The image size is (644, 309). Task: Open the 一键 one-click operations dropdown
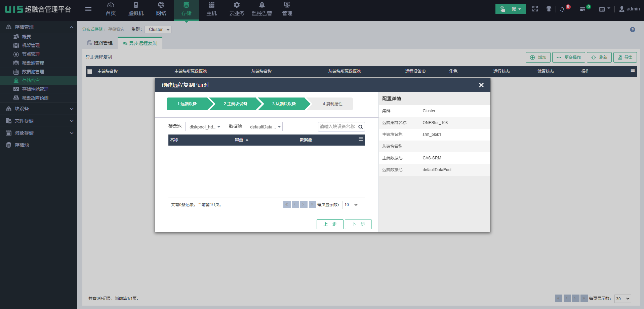510,9
